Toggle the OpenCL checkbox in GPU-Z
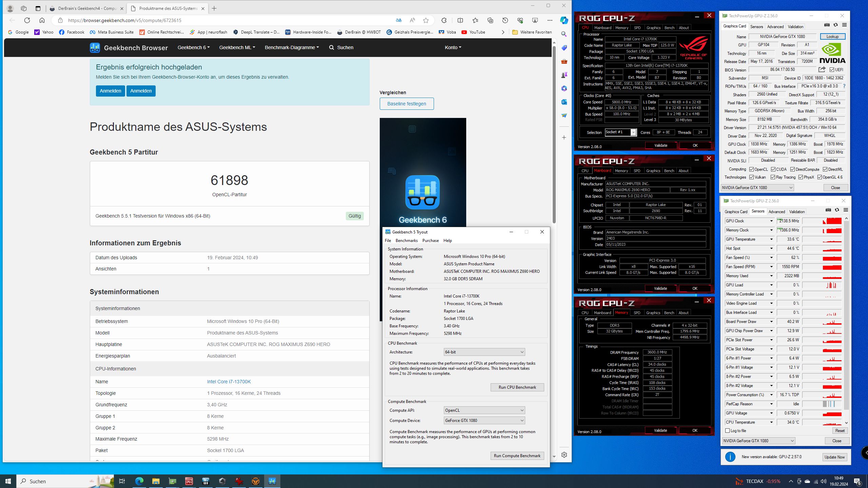868x488 pixels. pyautogui.click(x=751, y=169)
